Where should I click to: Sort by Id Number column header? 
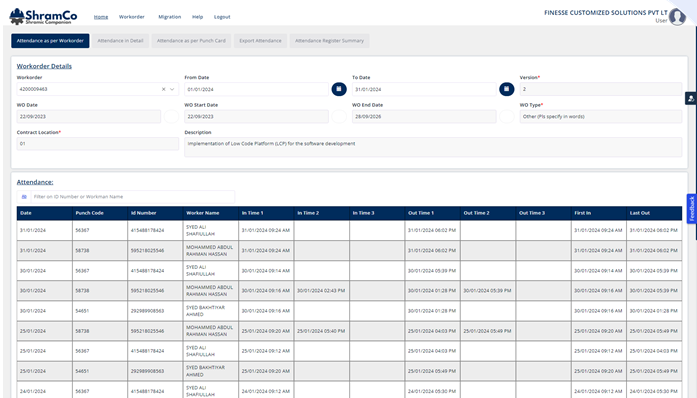[x=156, y=213]
